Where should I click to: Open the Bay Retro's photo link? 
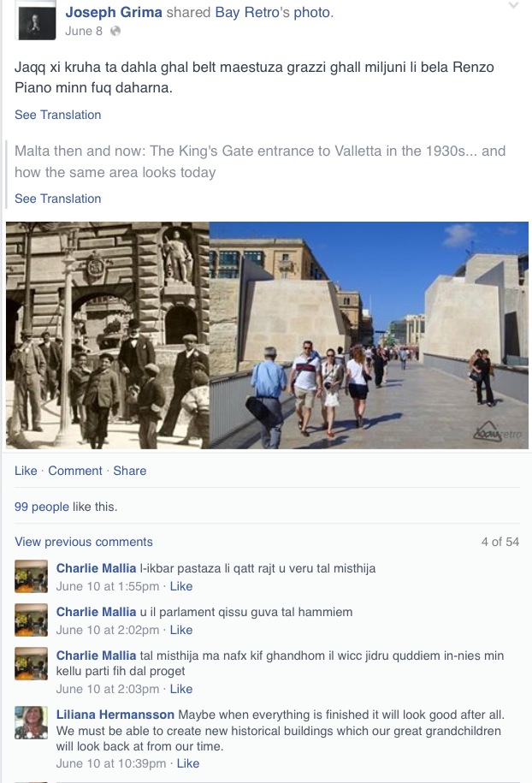coord(273,13)
